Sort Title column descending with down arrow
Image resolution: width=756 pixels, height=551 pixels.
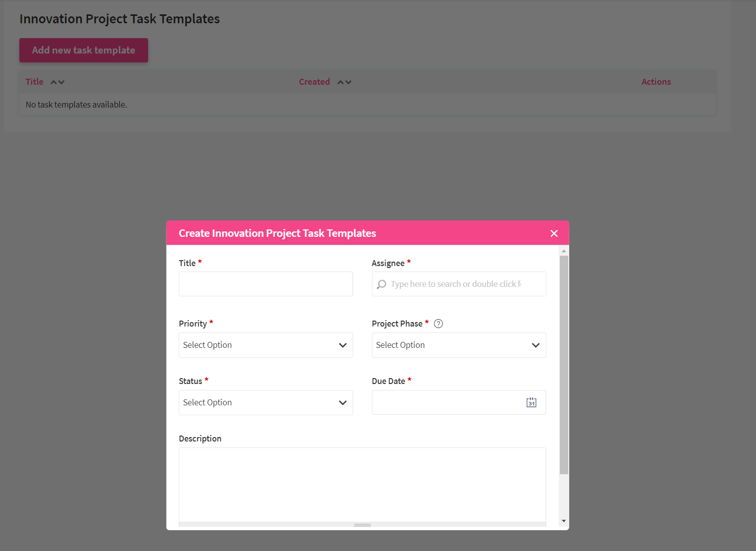point(61,82)
